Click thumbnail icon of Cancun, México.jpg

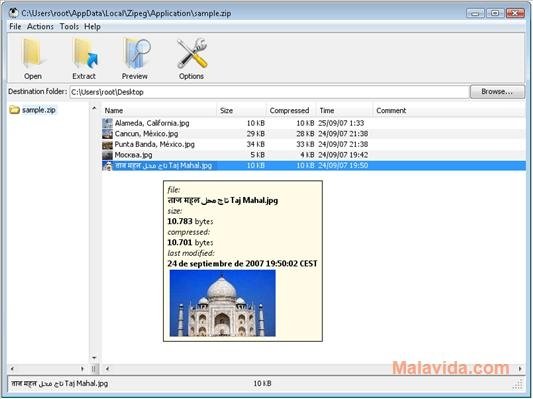(107, 134)
